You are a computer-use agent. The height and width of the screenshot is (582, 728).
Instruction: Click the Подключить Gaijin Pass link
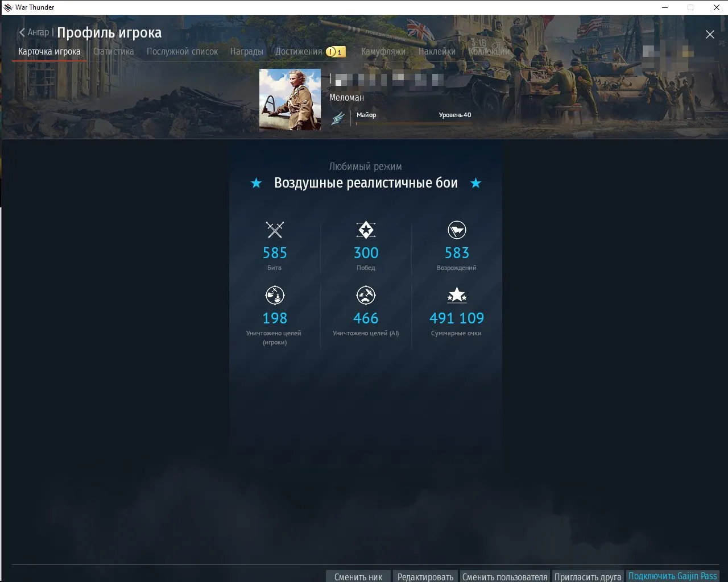(673, 576)
